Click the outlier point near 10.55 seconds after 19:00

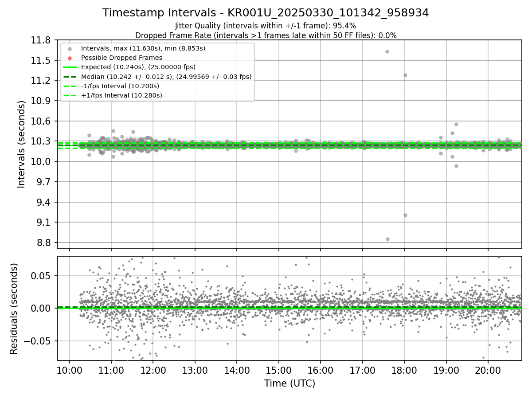coord(456,124)
